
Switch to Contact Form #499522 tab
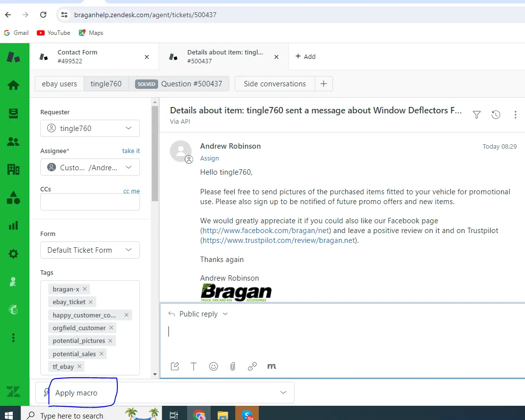(x=94, y=56)
